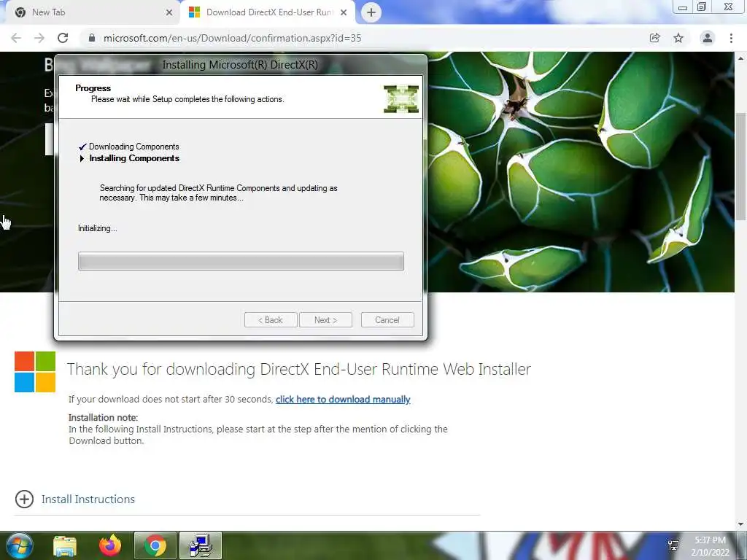Click the Chrome taskbar button

[155, 545]
